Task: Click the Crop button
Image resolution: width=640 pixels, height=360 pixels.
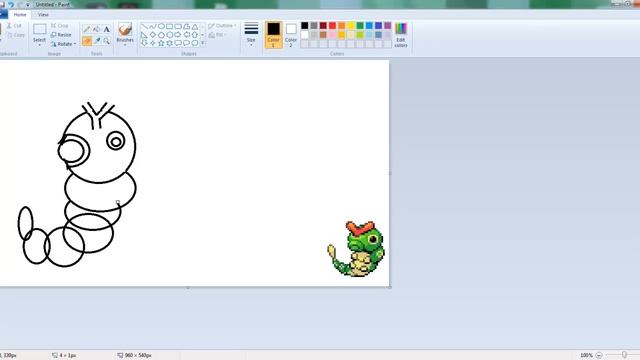Action: coord(60,26)
